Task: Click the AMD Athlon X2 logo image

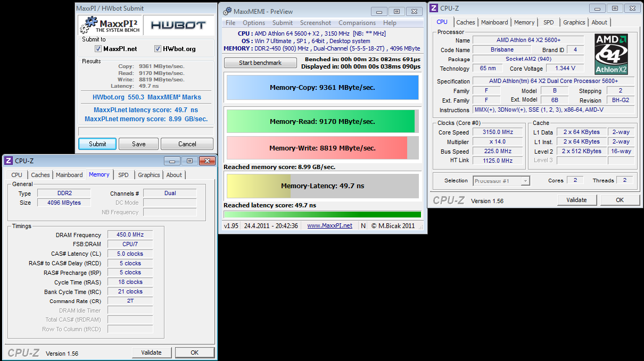Action: point(612,54)
